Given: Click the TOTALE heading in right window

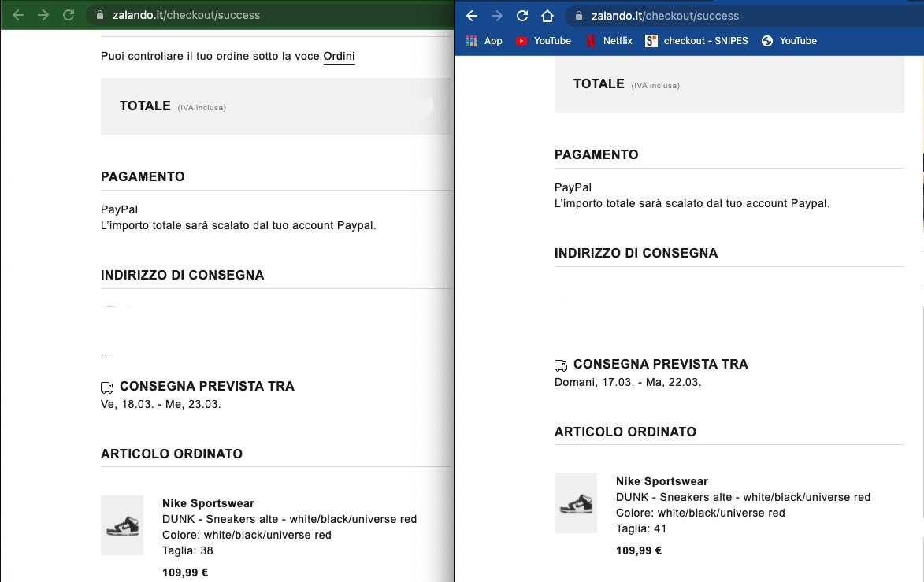Looking at the screenshot, I should 599,83.
